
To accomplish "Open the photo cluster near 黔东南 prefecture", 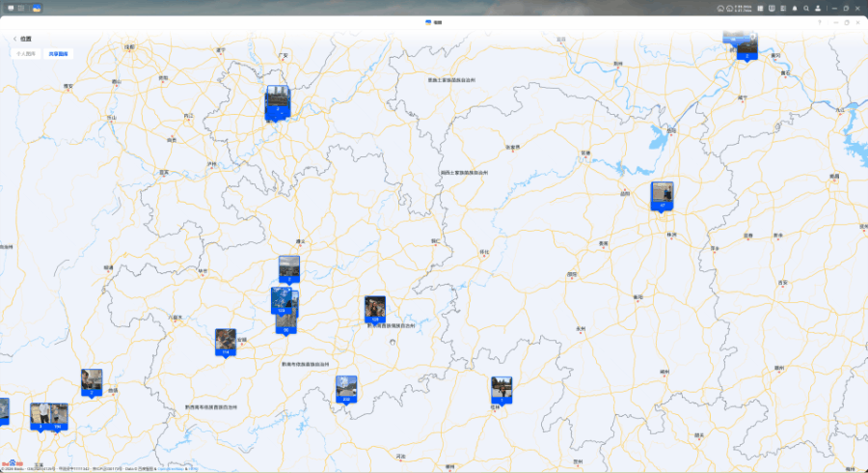I will 374,309.
